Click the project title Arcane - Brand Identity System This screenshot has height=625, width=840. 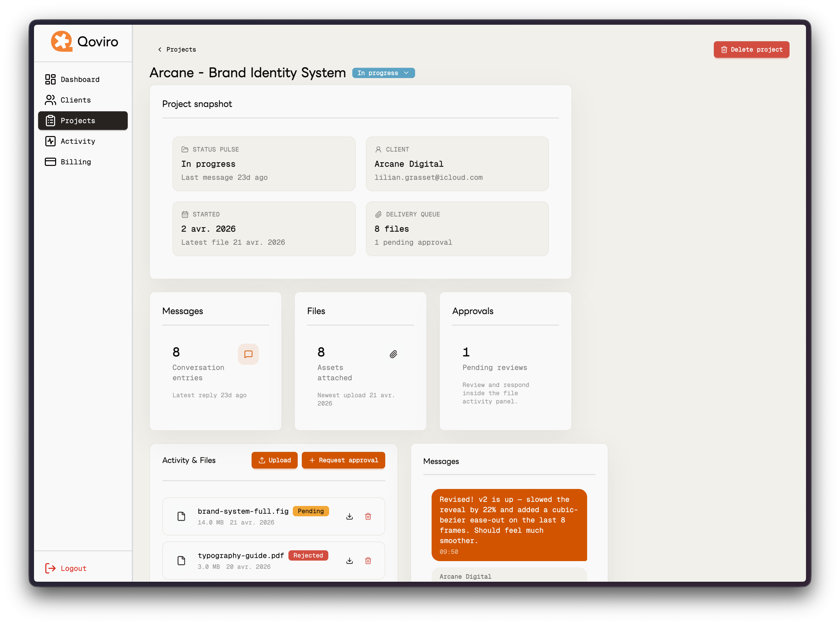click(x=248, y=73)
